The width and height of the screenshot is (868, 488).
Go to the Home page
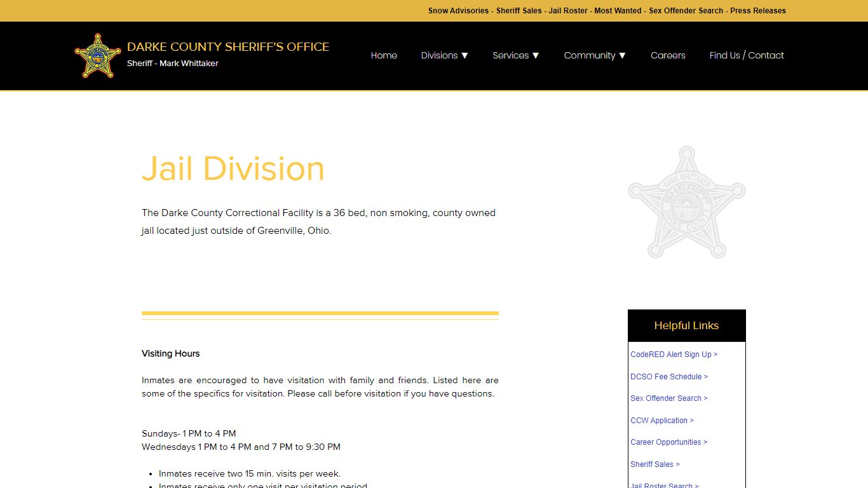click(x=384, y=55)
